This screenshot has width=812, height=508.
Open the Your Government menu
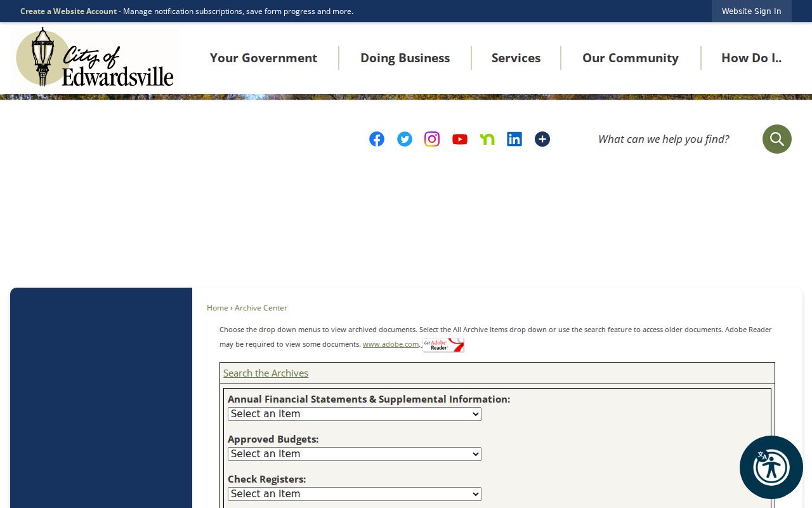(x=263, y=58)
